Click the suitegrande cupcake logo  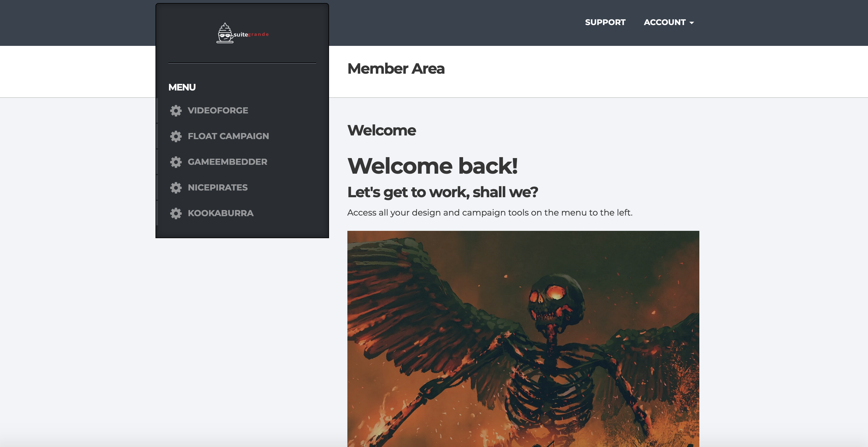click(225, 33)
